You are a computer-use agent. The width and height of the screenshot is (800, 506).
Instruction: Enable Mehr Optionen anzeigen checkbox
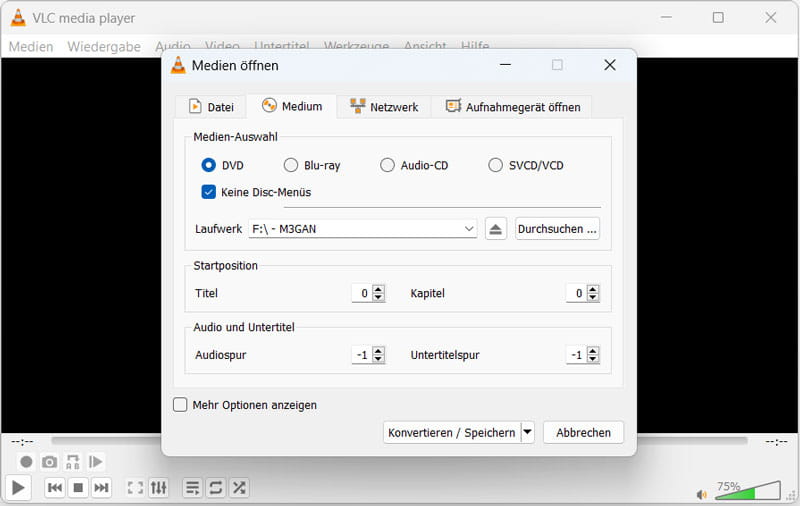click(180, 405)
